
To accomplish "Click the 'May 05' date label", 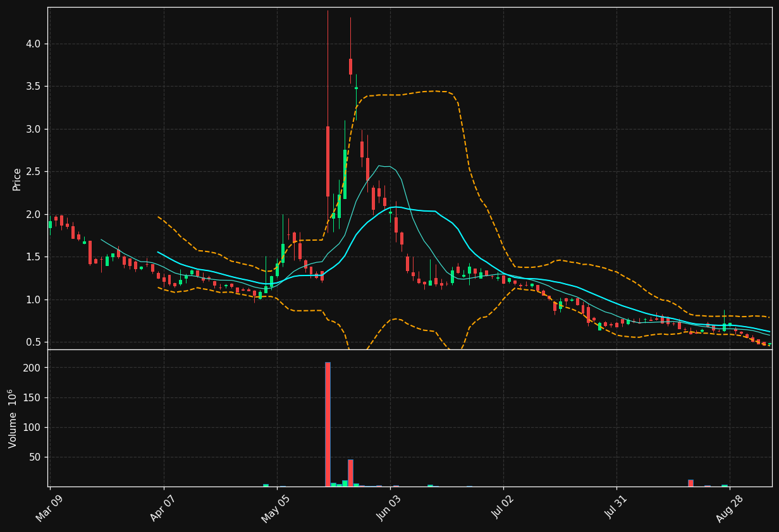I will pos(276,509).
